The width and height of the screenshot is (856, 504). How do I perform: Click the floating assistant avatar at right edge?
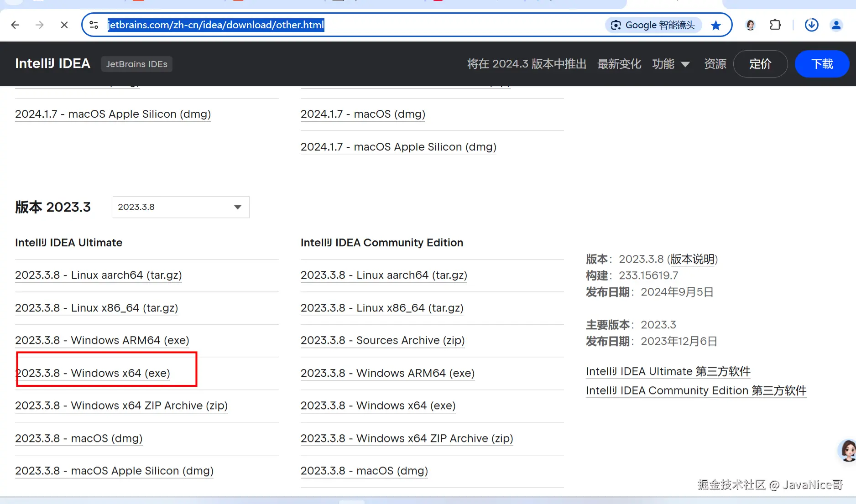point(848,452)
